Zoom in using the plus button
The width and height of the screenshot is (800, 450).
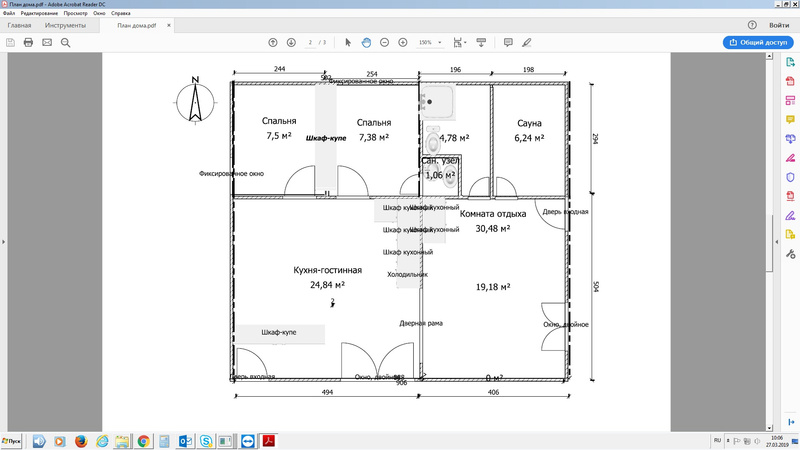pyautogui.click(x=402, y=43)
